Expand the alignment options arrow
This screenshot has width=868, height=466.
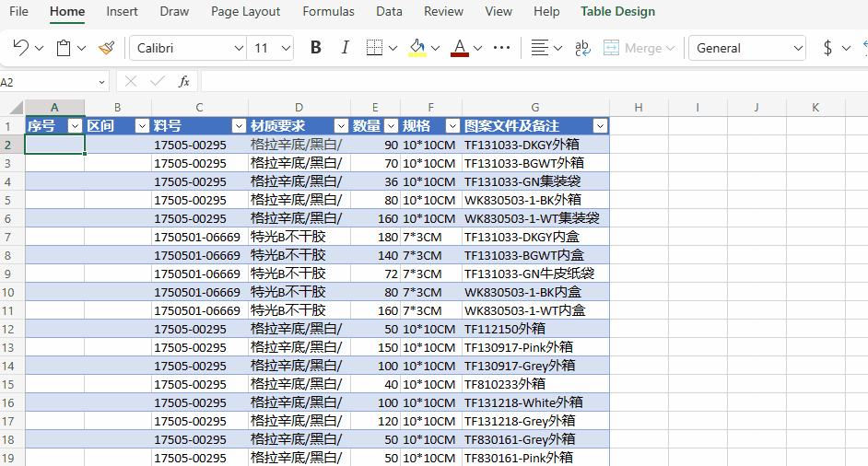point(558,49)
